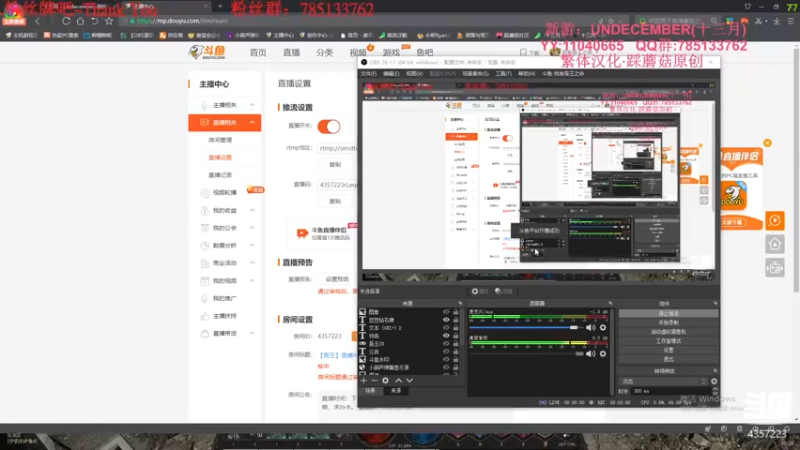Open the OBS filters button in source toolbar
Image resolution: width=800 pixels, height=450 pixels.
[x=503, y=291]
